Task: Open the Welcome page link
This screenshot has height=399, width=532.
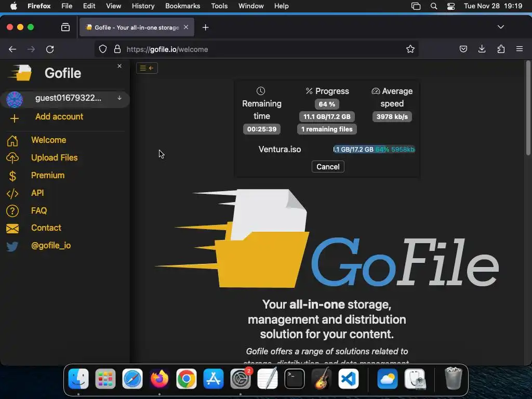Action: [48, 140]
